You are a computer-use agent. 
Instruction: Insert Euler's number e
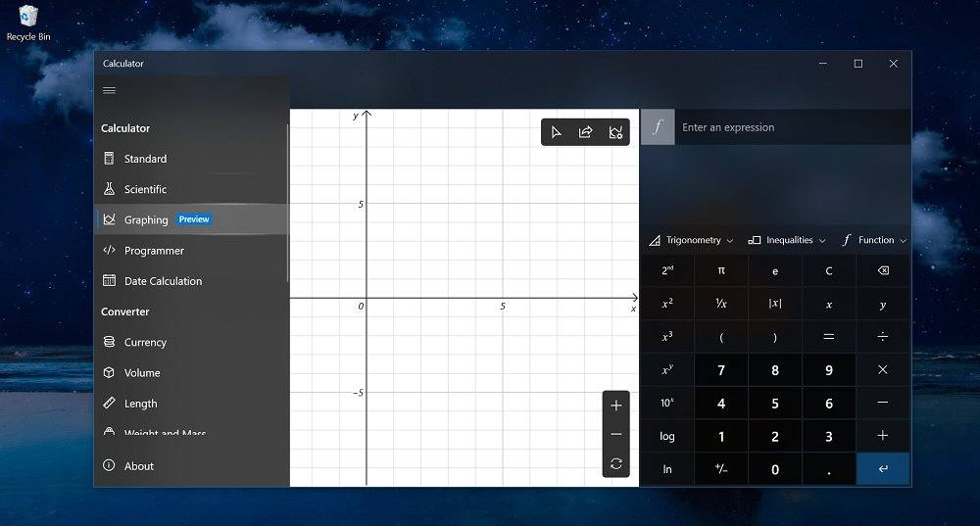click(775, 270)
